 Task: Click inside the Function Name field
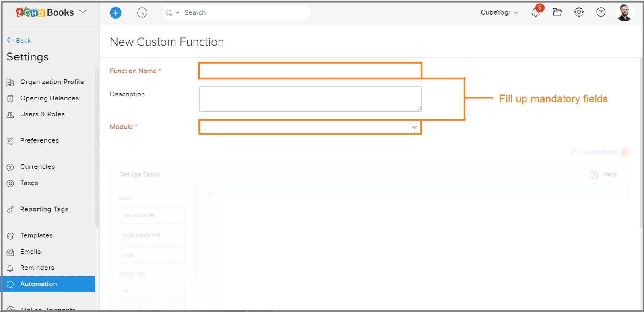310,71
